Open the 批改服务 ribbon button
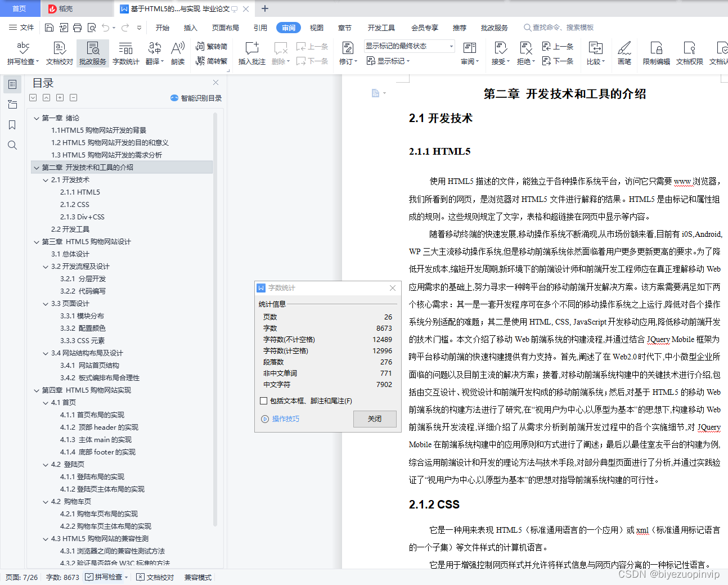 click(93, 53)
